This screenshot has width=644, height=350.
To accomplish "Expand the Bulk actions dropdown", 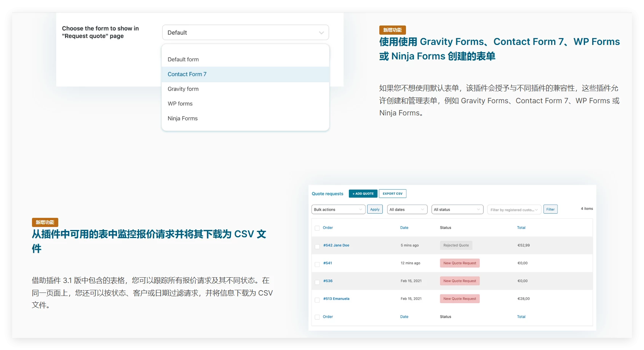I will (x=338, y=209).
